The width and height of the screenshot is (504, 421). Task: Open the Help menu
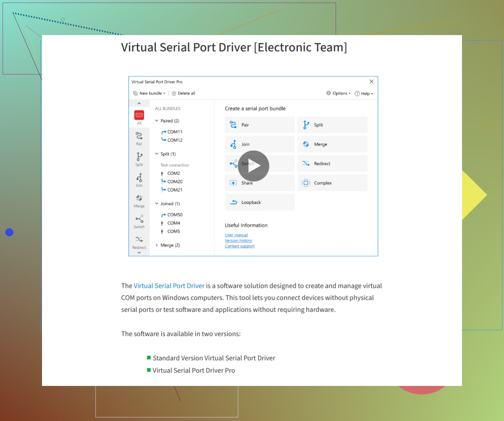[364, 94]
